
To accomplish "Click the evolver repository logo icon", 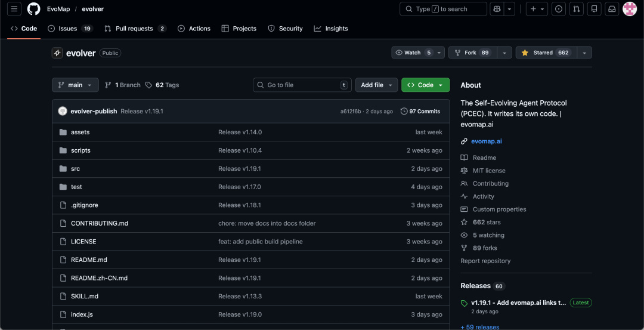I will coord(57,53).
